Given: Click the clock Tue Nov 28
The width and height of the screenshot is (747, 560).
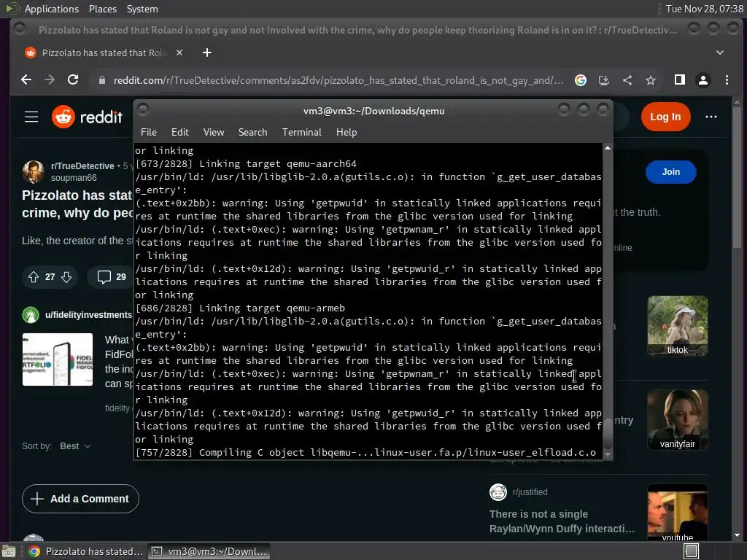Looking at the screenshot, I should click(704, 9).
